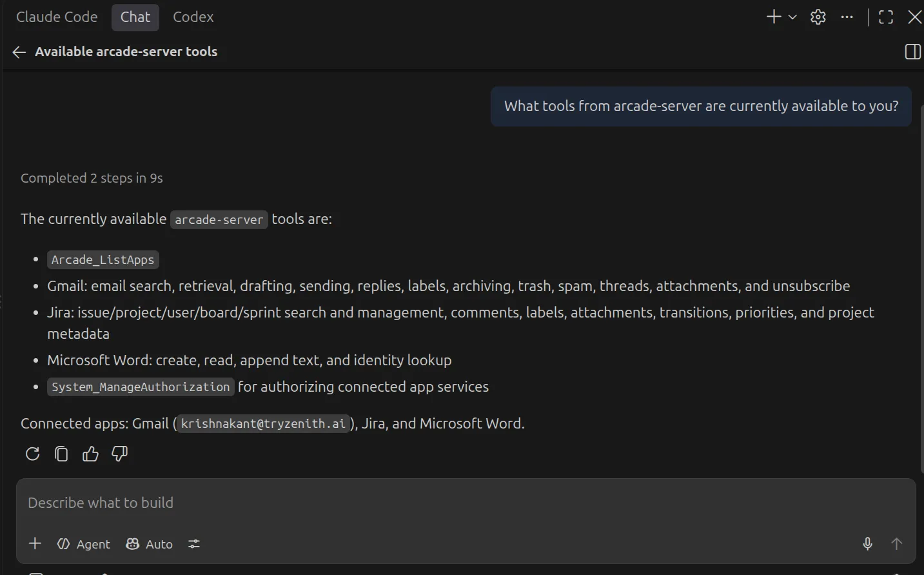Open the more actions ellipsis menu
This screenshot has height=575, width=924.
pyautogui.click(x=847, y=17)
